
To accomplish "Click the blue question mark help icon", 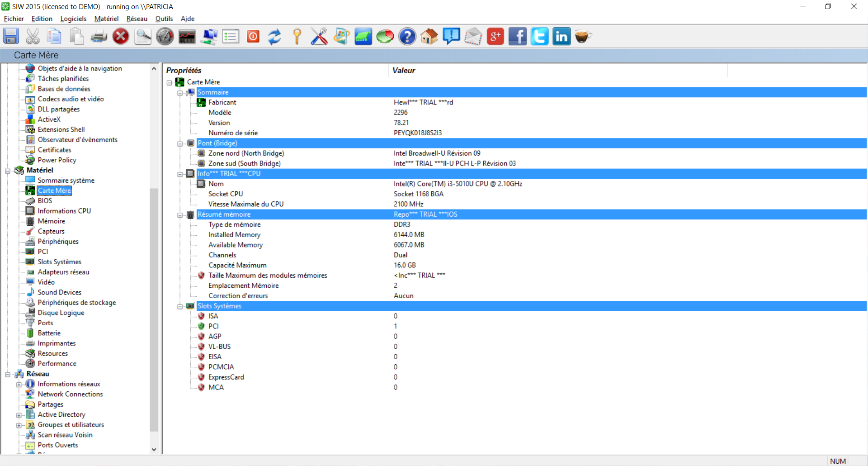I will coord(407,36).
